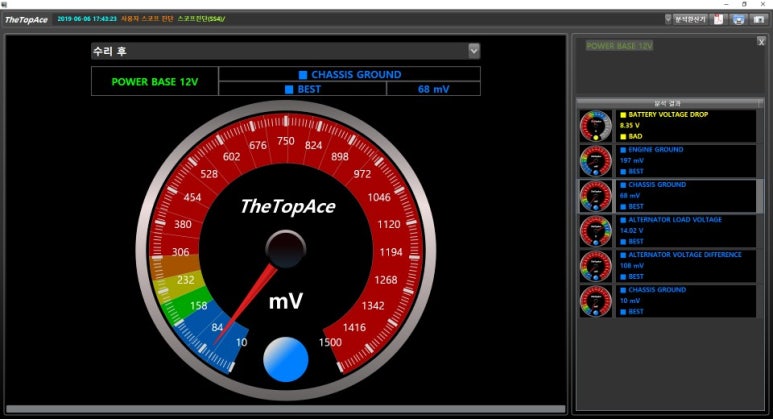Open the 68 mV CHASSIS GROUND gauge thumbnail
Screen dimensions: 773x419
[596, 196]
